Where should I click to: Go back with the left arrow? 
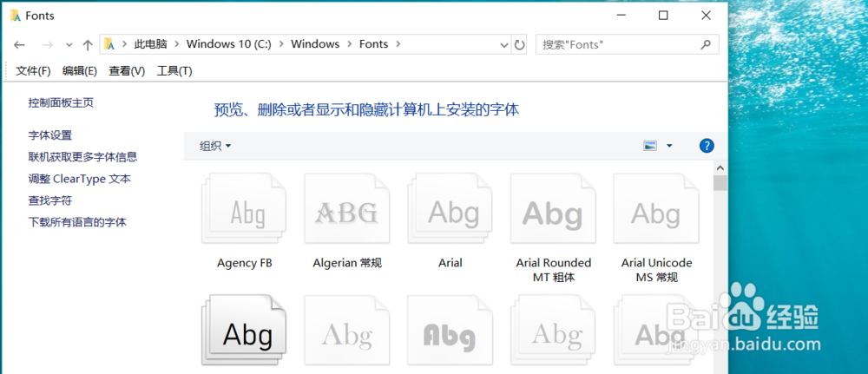point(19,45)
